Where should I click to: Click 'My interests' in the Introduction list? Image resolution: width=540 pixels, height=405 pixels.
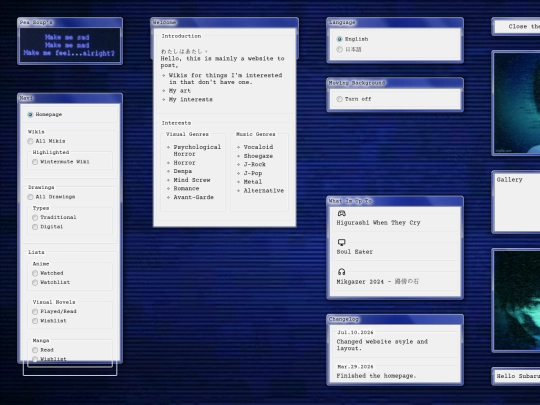tap(190, 100)
